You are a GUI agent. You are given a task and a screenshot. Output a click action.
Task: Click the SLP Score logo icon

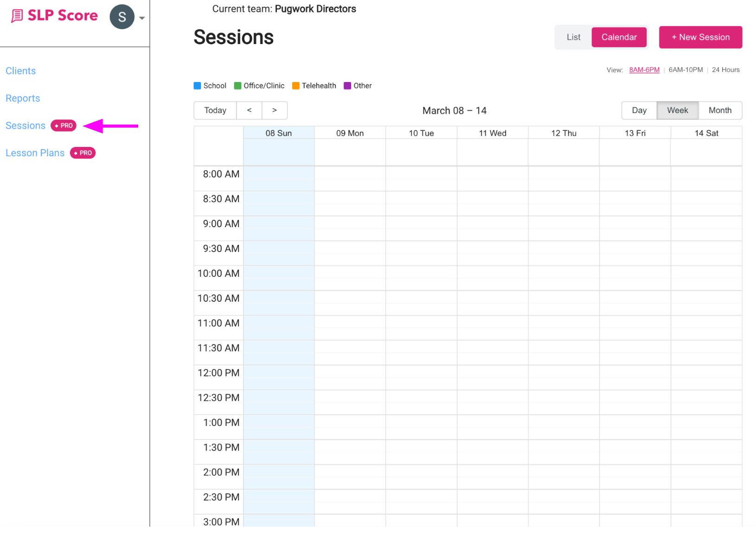tap(17, 15)
